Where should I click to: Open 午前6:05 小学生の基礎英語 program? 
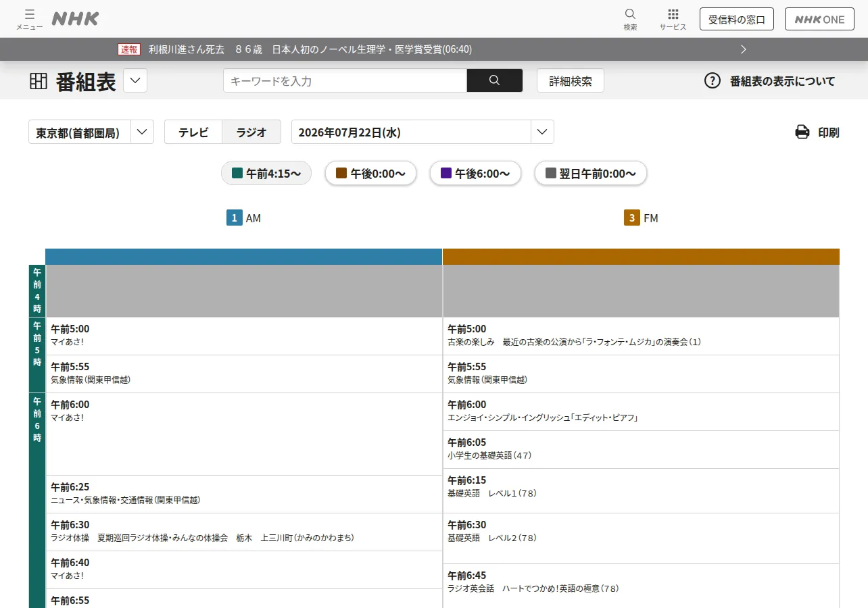click(x=641, y=449)
